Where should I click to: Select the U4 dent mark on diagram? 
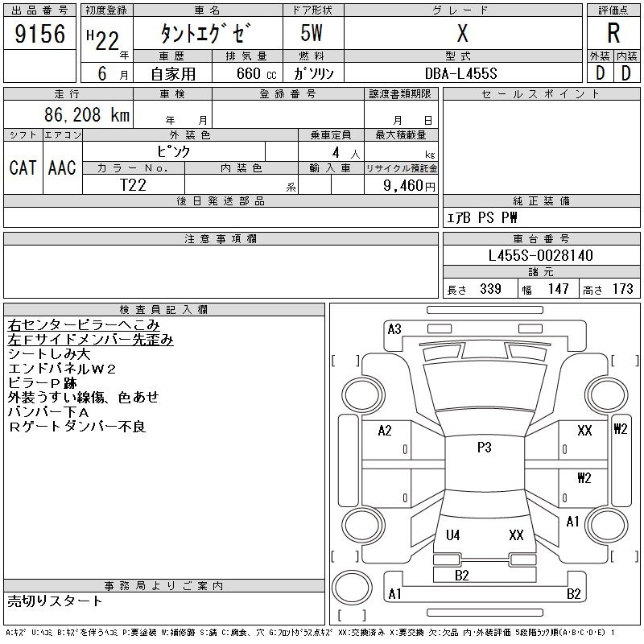pyautogui.click(x=453, y=535)
